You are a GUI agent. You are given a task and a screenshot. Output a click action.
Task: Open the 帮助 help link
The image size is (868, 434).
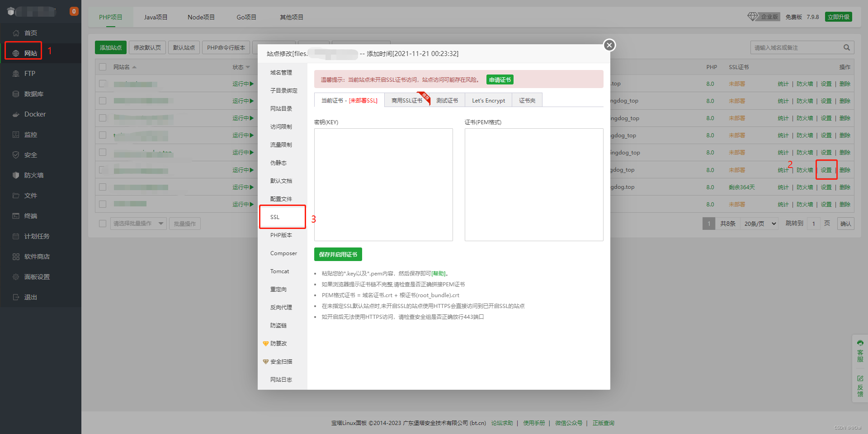[439, 273]
